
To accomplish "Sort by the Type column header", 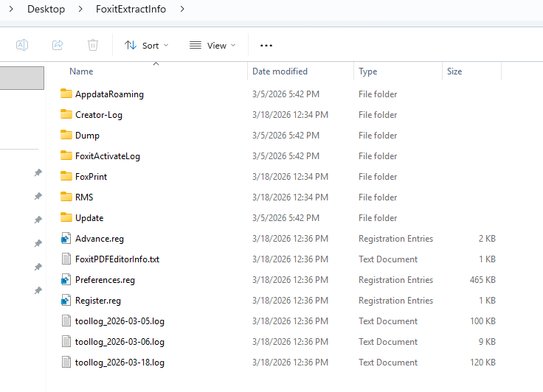I will (x=367, y=71).
